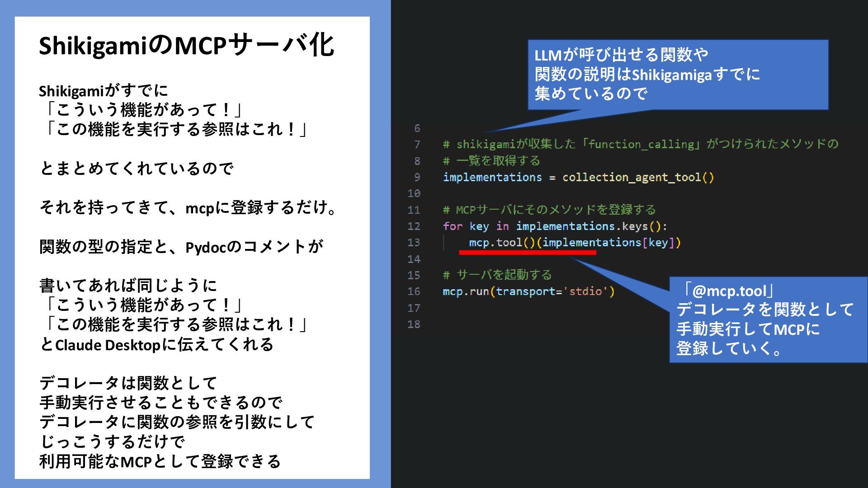Click the string 'stdio' on line 16
868x488 pixels.
click(x=585, y=291)
